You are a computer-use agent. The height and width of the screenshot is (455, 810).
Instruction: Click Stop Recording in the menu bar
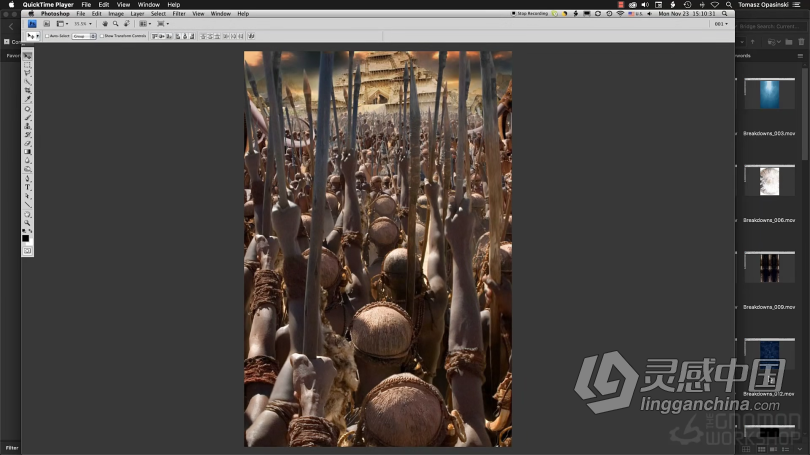click(529, 14)
